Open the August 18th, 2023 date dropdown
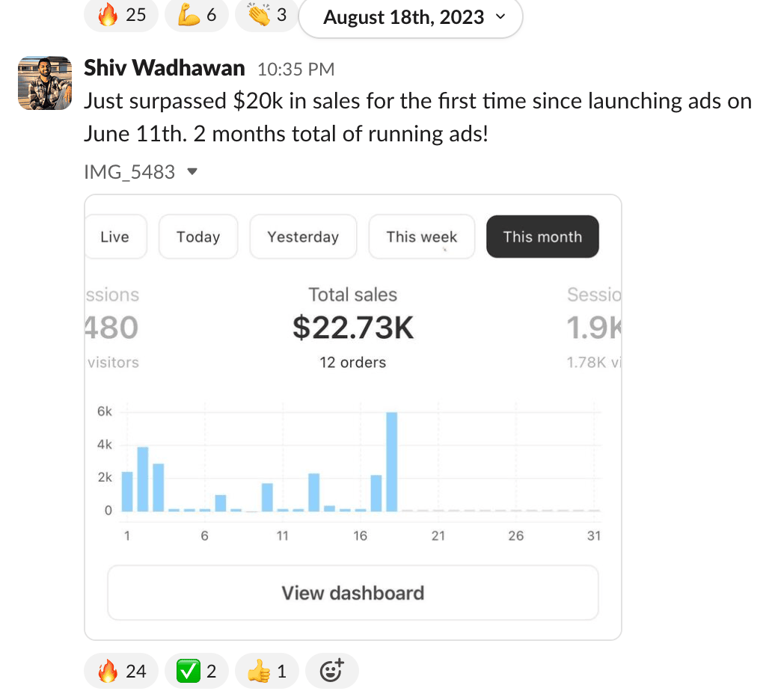 pyautogui.click(x=410, y=16)
